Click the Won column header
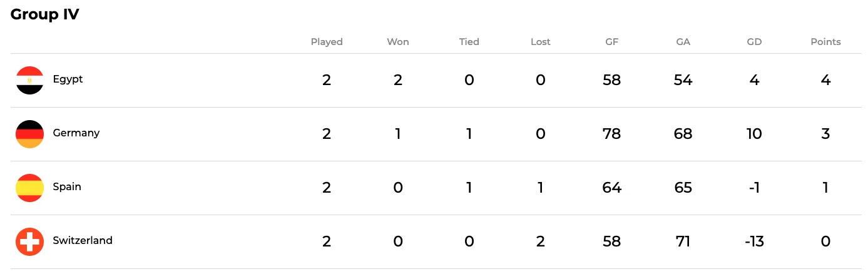The image size is (868, 274). pos(398,42)
